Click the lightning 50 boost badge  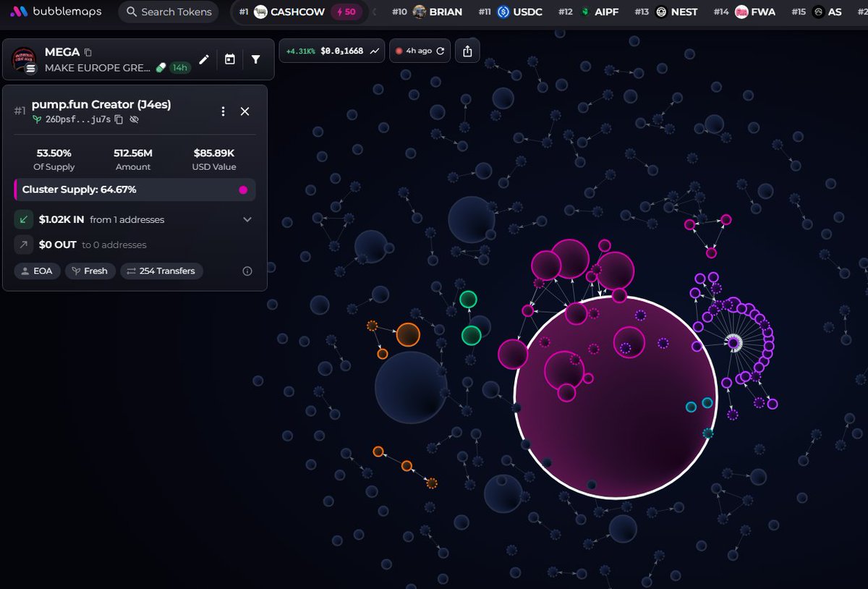click(x=346, y=12)
